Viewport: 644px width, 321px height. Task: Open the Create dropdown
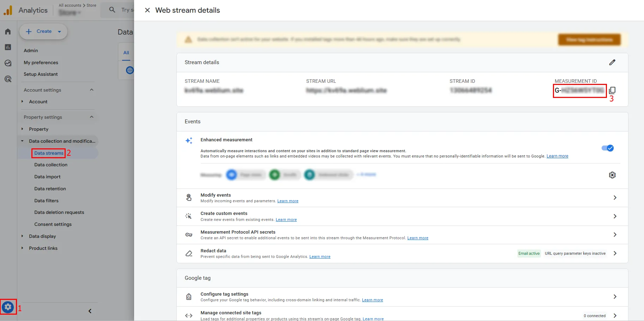43,31
